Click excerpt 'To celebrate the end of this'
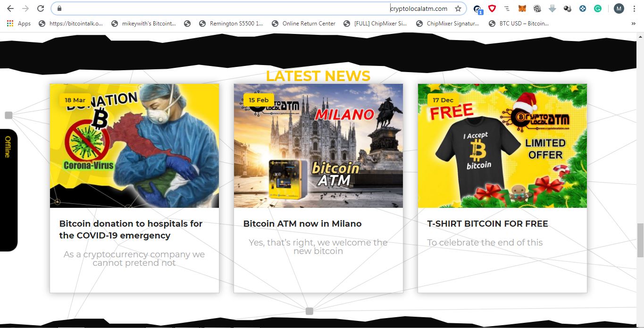 coord(485,243)
